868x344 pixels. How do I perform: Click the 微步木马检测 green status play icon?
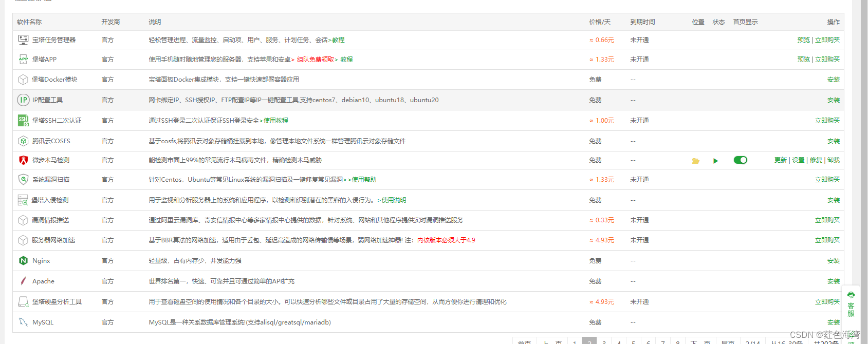point(715,161)
